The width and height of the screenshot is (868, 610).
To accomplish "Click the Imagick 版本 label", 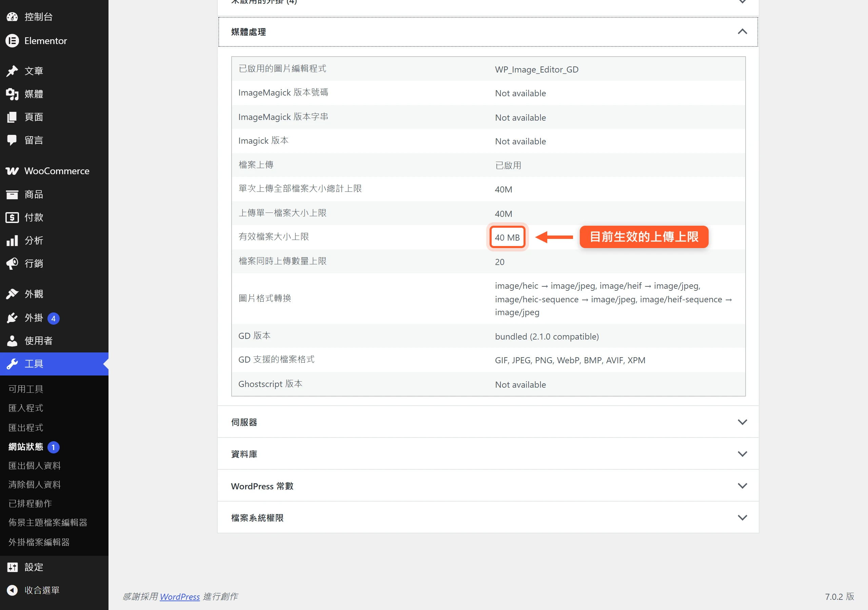I will pyautogui.click(x=263, y=141).
